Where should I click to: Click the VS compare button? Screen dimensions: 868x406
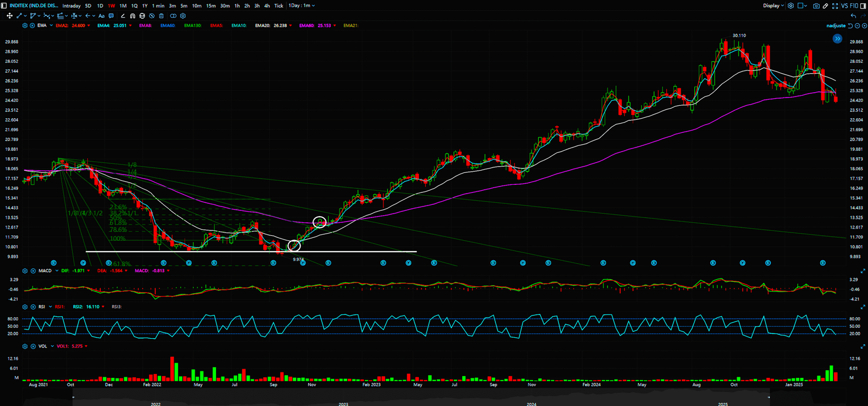pos(845,6)
